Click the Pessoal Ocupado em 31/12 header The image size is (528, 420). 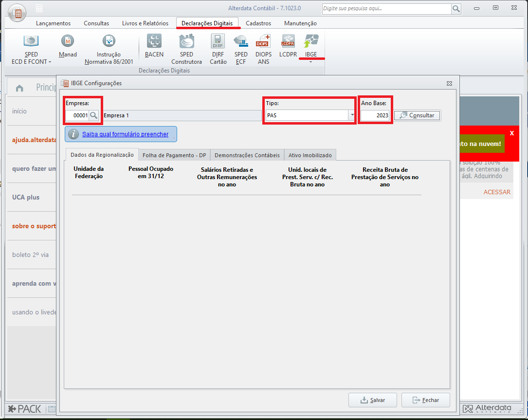(151, 172)
